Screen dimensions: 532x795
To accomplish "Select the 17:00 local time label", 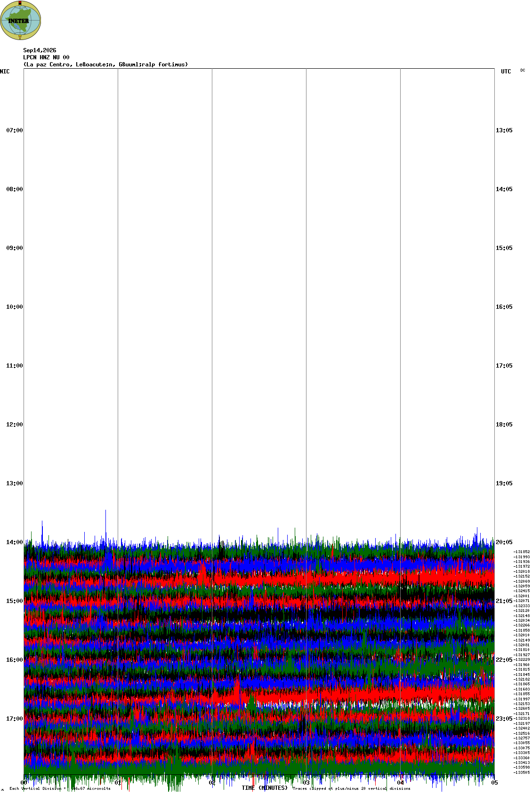I will point(15,719).
